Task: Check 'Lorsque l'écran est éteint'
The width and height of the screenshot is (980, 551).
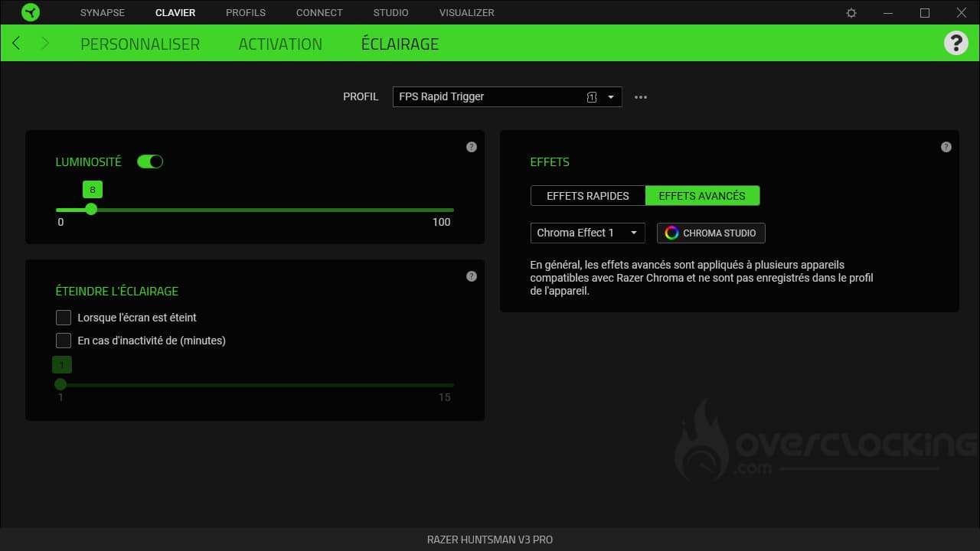Action: (x=64, y=318)
